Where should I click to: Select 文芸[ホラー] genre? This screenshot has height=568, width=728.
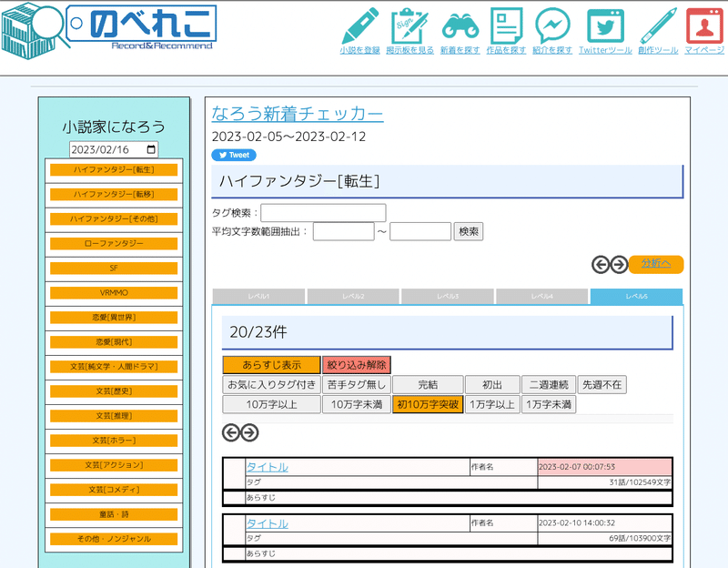114,441
